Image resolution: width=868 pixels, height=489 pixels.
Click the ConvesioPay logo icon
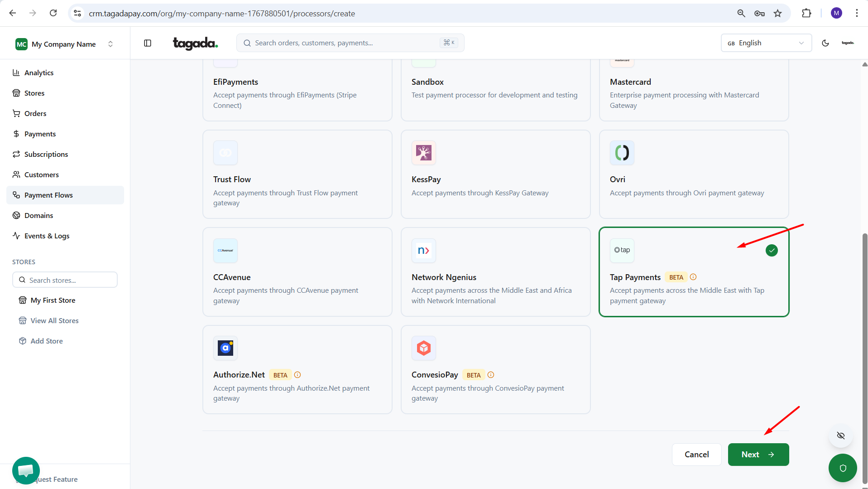pos(423,348)
